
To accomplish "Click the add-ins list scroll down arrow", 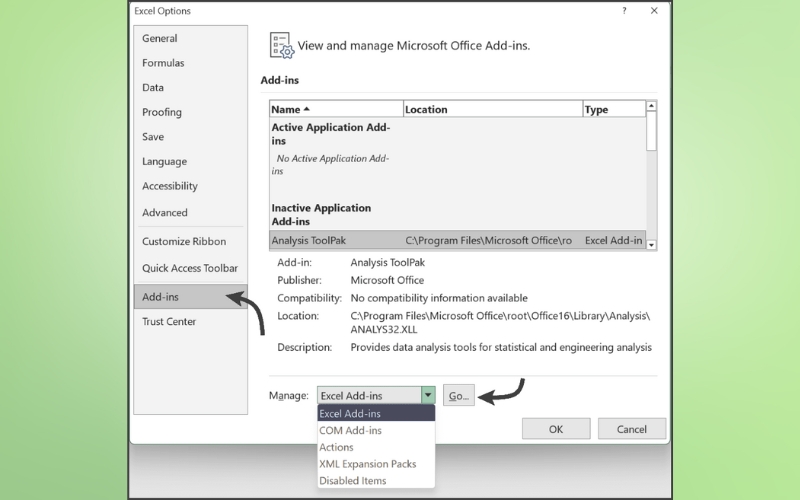I will (651, 245).
